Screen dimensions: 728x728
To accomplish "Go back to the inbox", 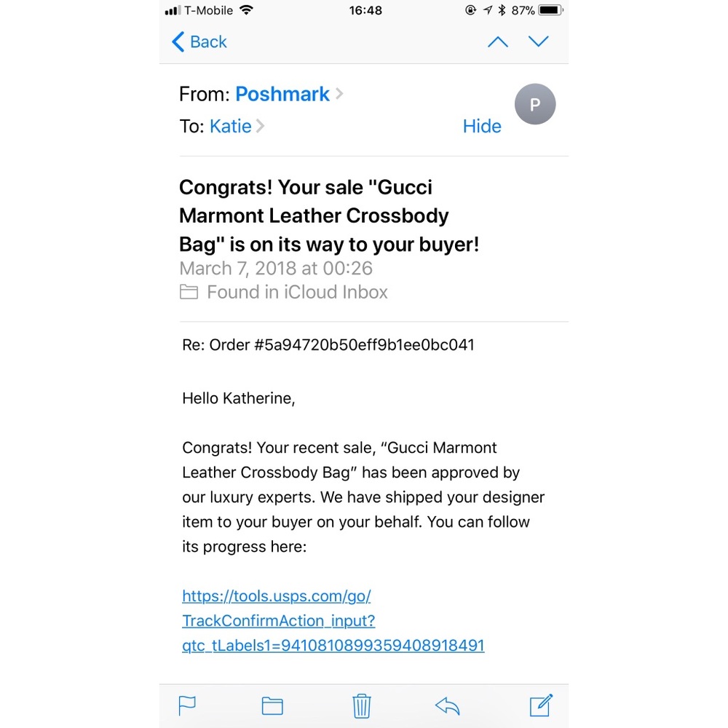I will tap(199, 41).
